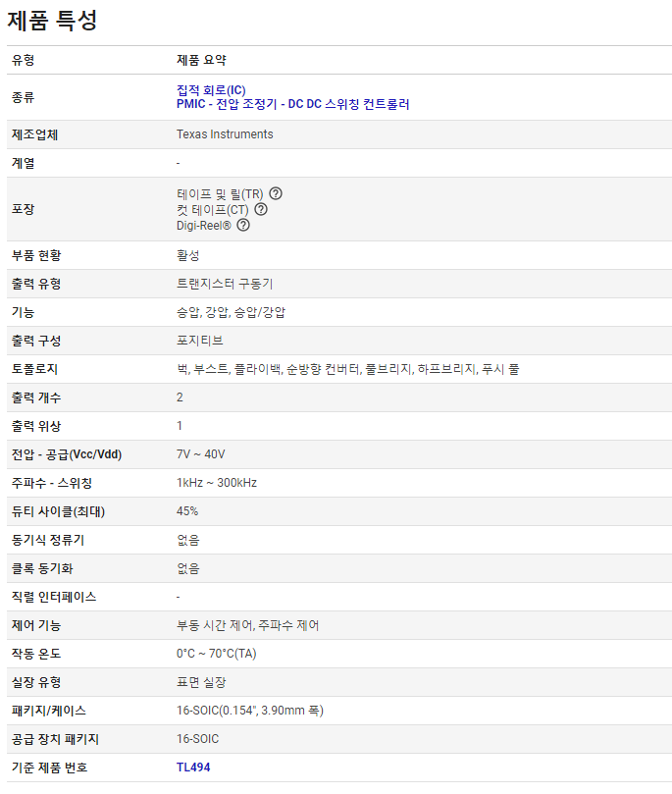Select the 주파수 - 스위칭 row label
Screen dimensions: 672x794
click(x=52, y=483)
